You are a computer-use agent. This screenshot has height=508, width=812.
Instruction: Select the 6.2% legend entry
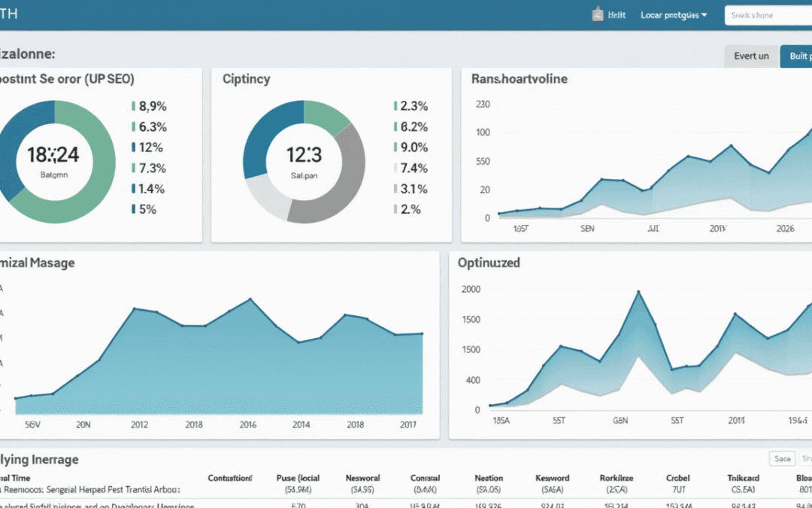[411, 127]
